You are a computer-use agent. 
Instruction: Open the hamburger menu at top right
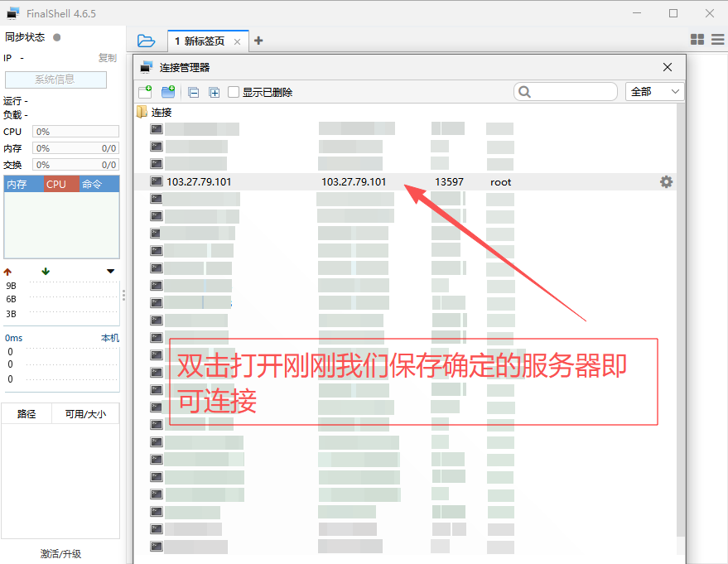[717, 40]
